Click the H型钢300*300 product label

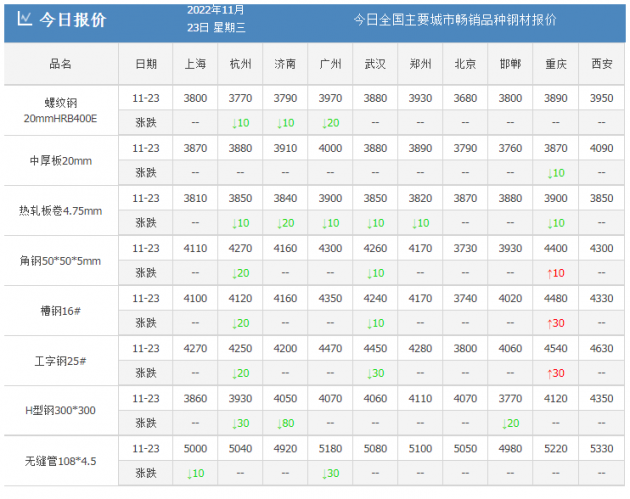60,410
